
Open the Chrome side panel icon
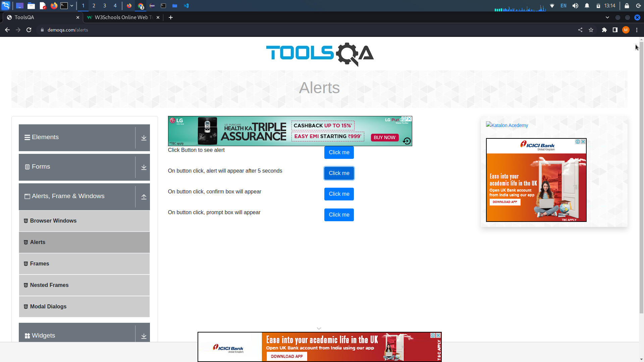(x=615, y=30)
